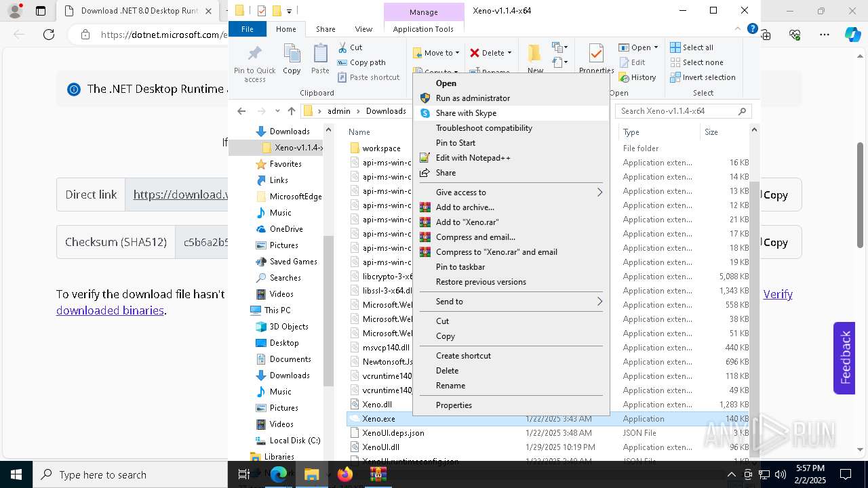
Task: Click Explorer back navigation arrow
Action: [241, 111]
